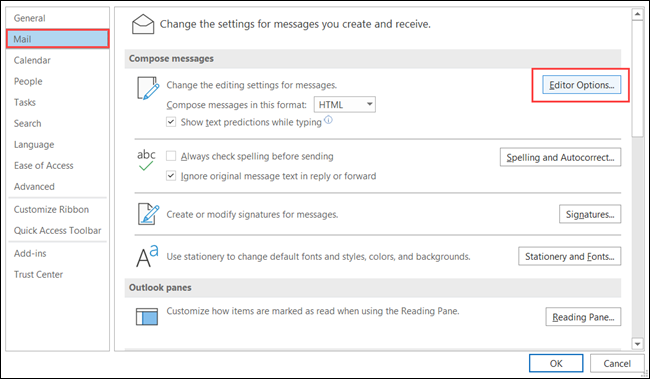Select the Add-ins category
This screenshot has height=379, width=650.
pyautogui.click(x=58, y=253)
